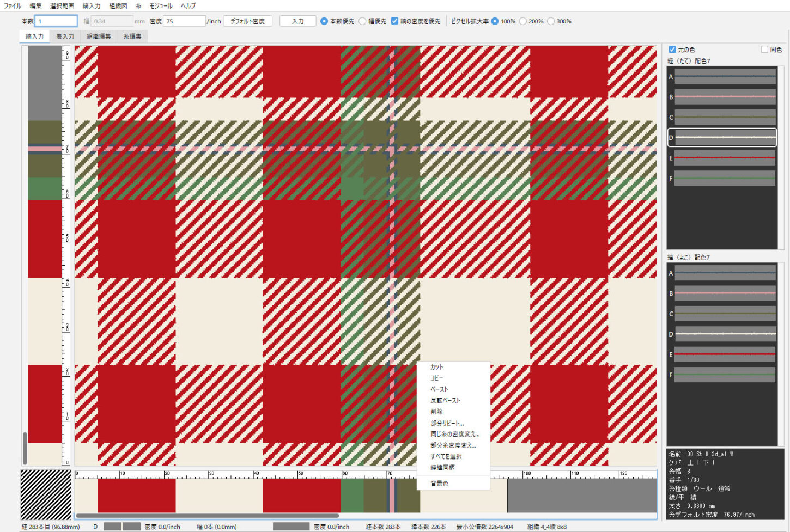Enable the 同色 checkbox

click(764, 50)
